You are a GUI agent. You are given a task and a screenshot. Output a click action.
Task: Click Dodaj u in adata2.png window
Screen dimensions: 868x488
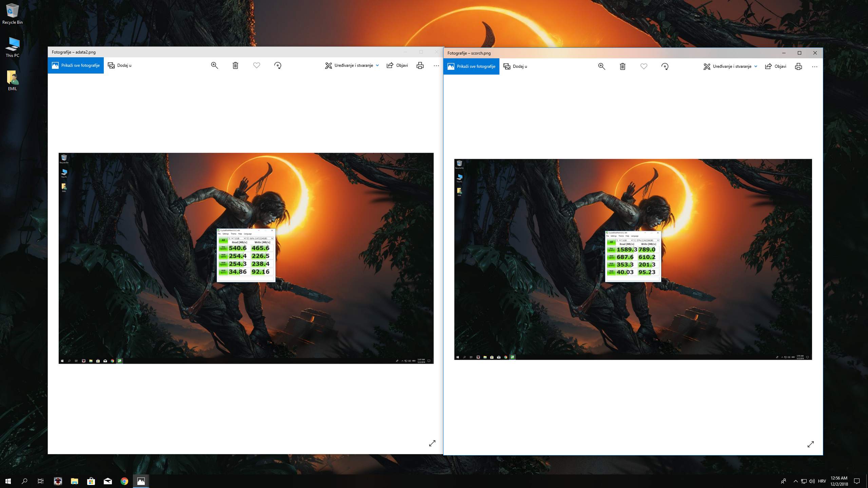[120, 65]
